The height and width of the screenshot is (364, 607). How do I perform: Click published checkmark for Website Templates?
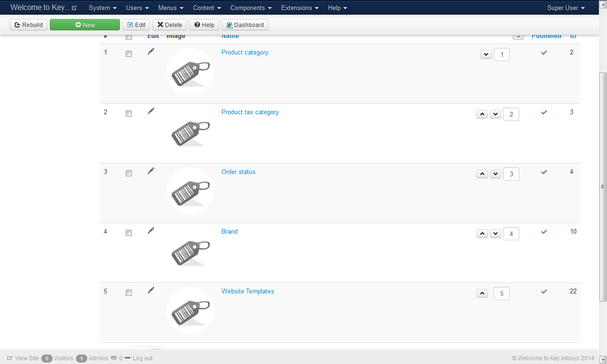544,291
